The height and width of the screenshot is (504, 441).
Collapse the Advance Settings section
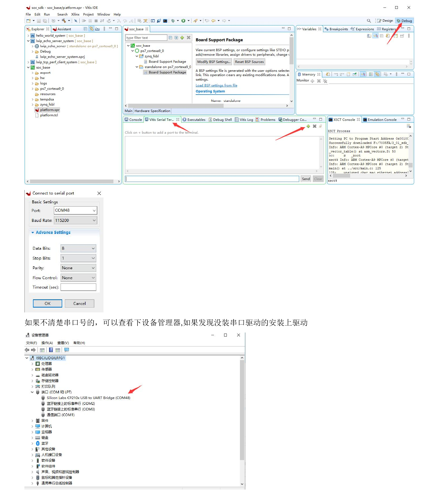pos(33,233)
